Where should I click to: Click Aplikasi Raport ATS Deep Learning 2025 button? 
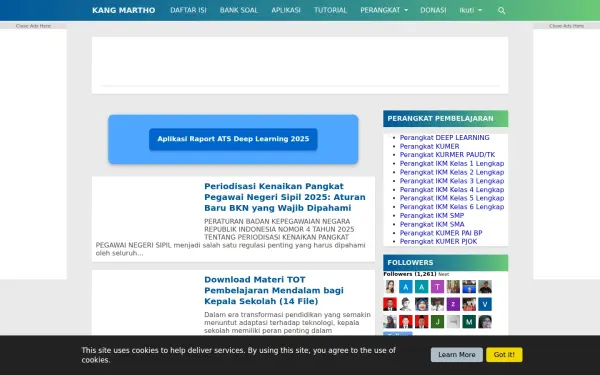(x=233, y=139)
